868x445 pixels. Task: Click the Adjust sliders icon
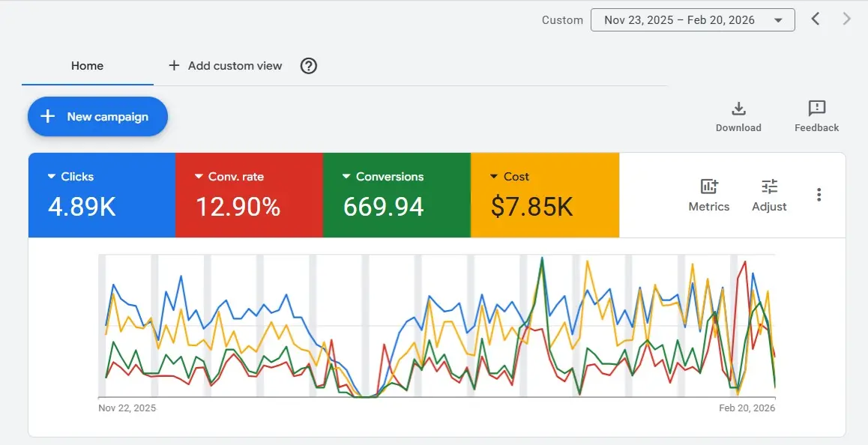coord(769,187)
